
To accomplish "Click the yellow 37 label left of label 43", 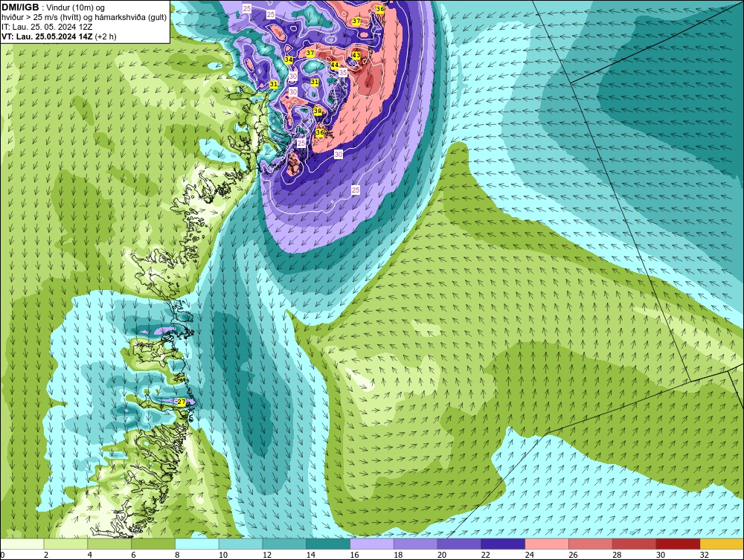I will [x=310, y=53].
